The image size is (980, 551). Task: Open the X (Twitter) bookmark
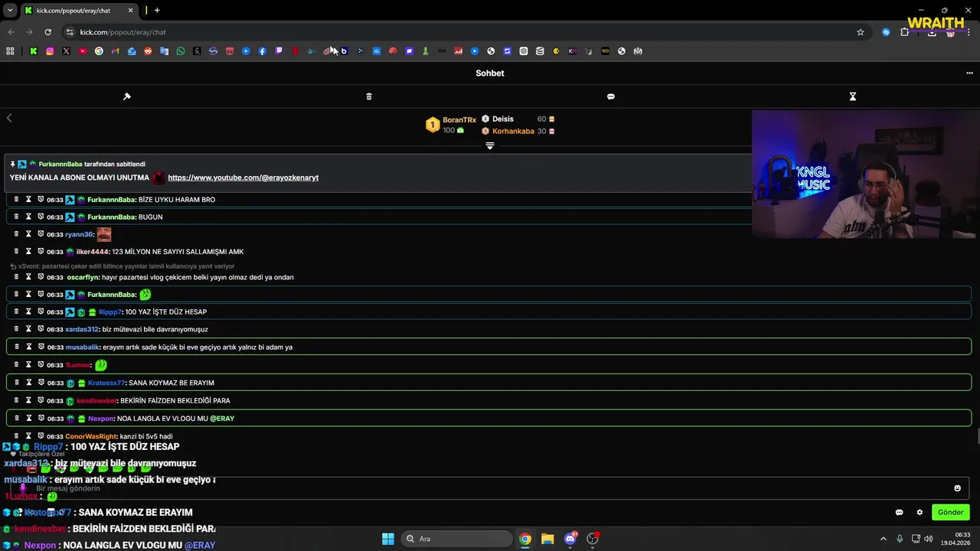66,51
